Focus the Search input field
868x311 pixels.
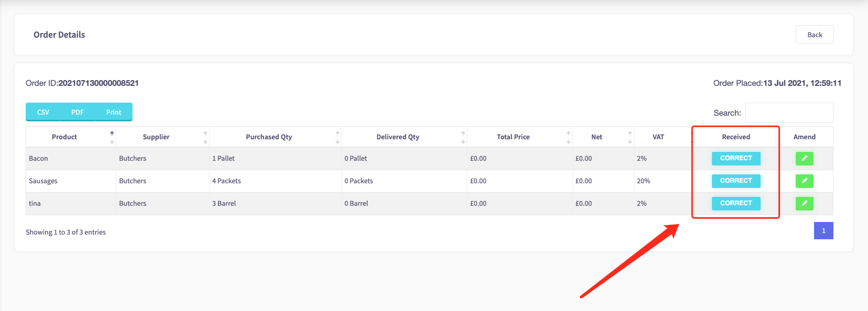tap(789, 113)
